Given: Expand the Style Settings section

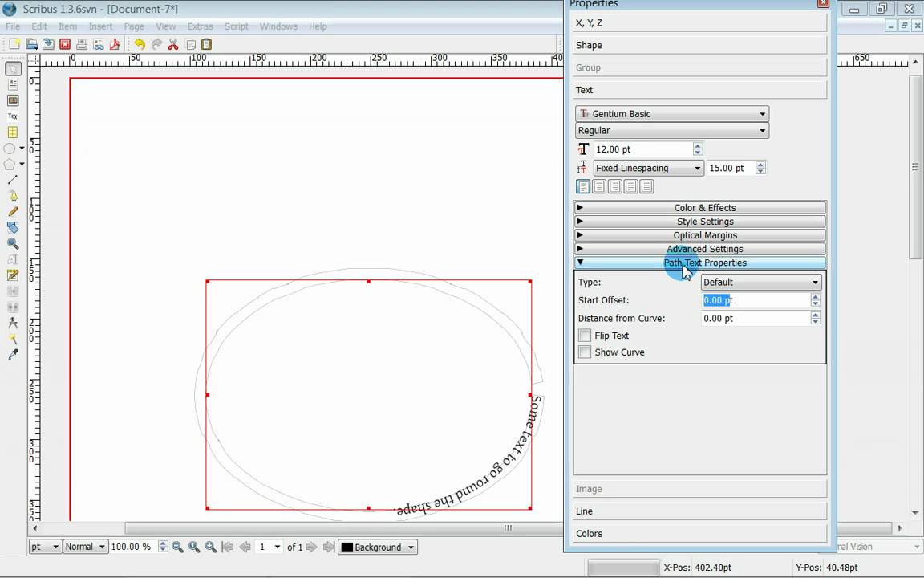Looking at the screenshot, I should tap(699, 222).
